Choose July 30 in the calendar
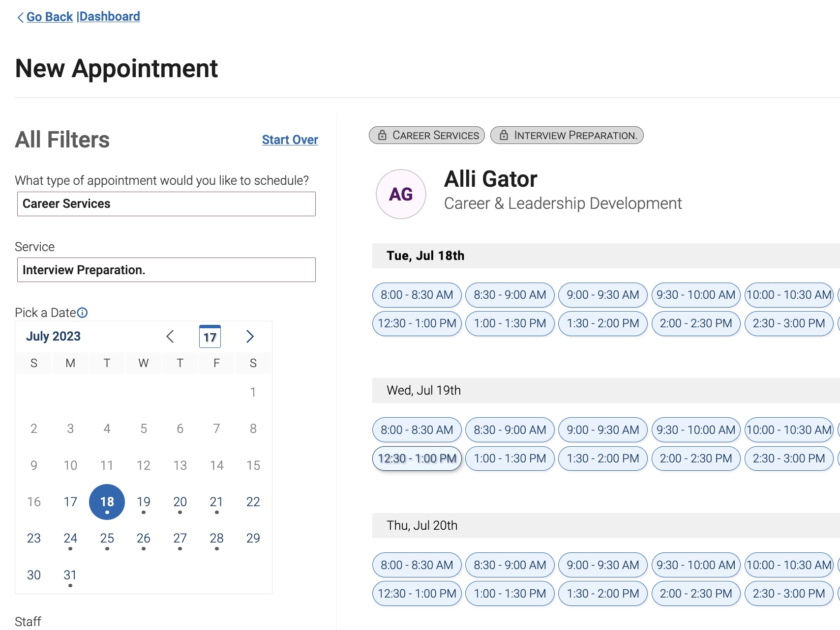This screenshot has width=840, height=630. (x=34, y=575)
